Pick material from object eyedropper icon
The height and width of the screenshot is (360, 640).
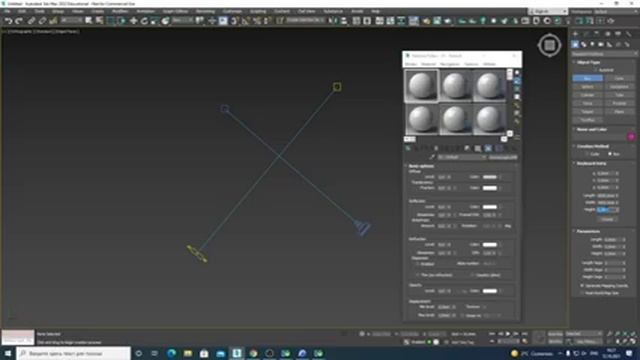click(432, 157)
